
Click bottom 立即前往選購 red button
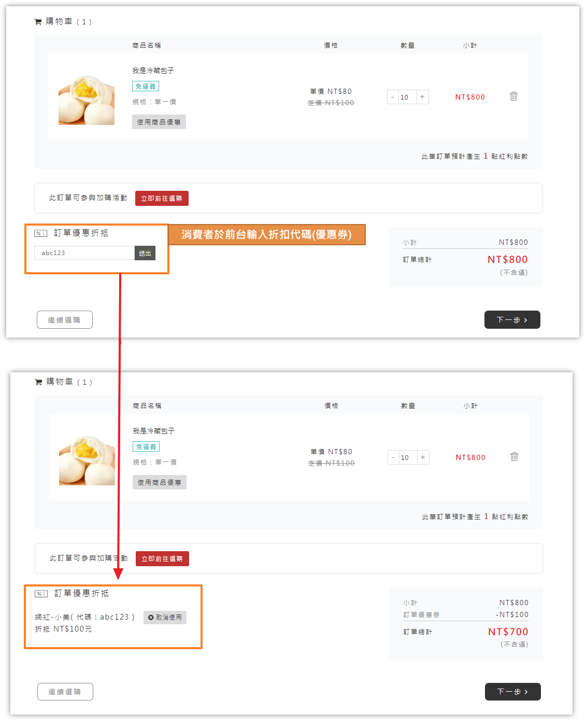pos(162,559)
